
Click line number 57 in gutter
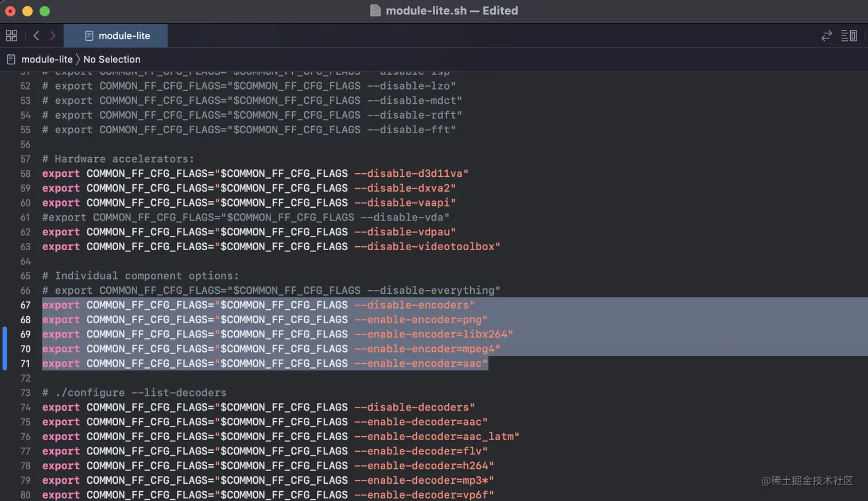click(x=25, y=159)
